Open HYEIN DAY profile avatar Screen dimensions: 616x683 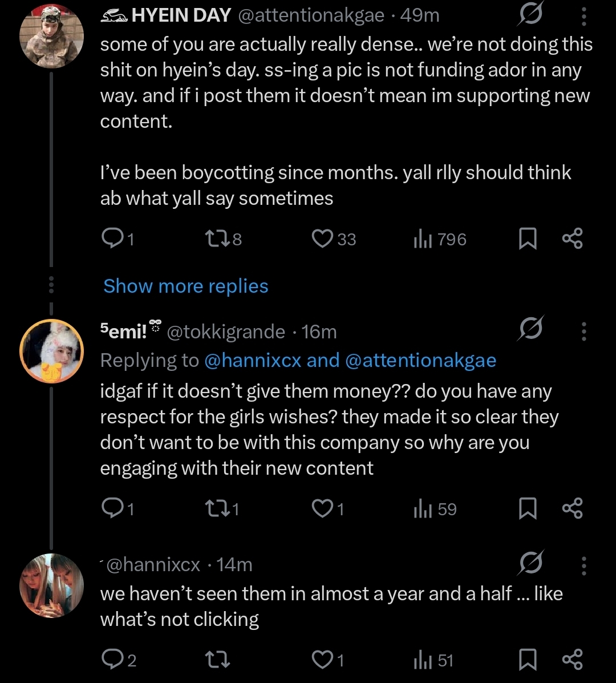pos(51,35)
